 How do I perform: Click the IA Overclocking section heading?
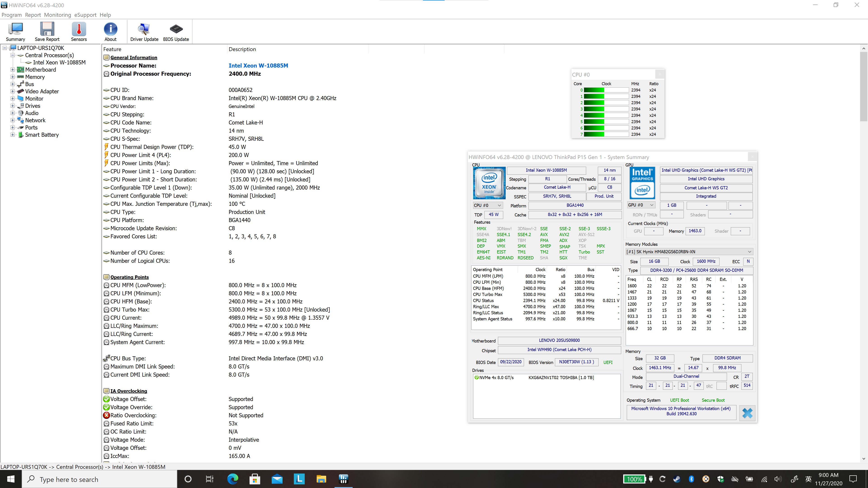coord(129,391)
